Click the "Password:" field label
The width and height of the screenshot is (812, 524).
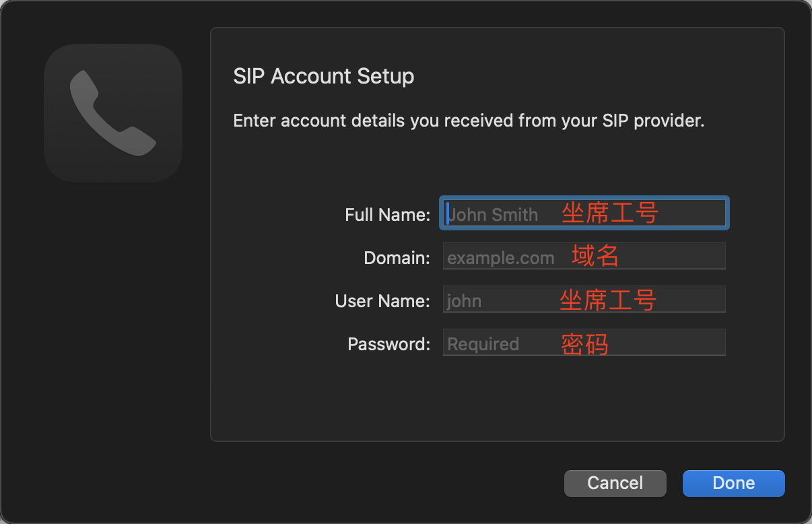pyautogui.click(x=388, y=344)
